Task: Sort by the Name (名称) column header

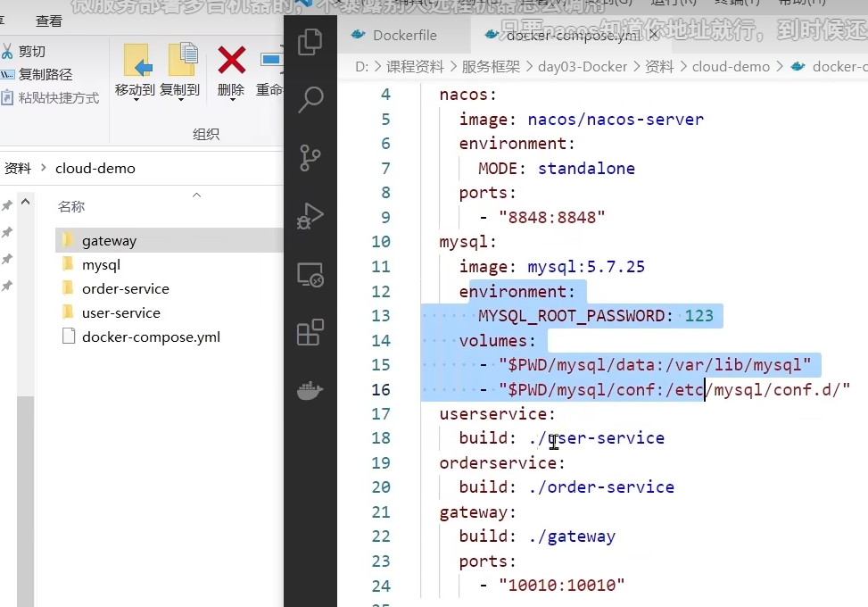Action: (71, 206)
